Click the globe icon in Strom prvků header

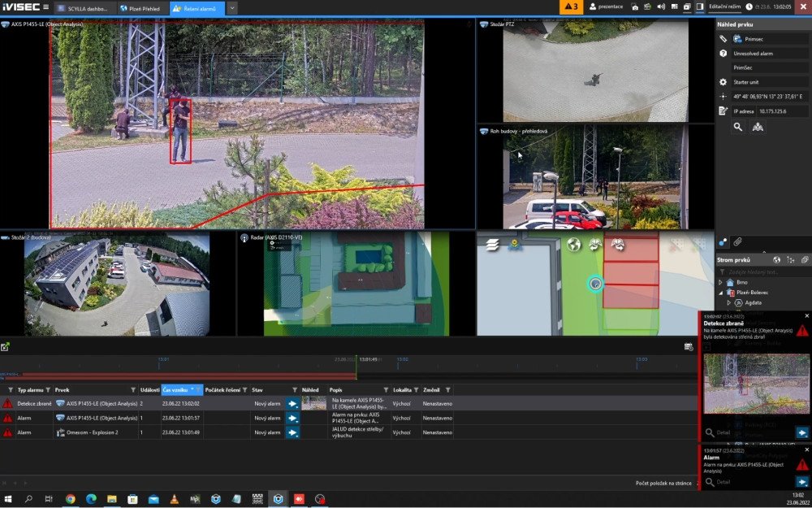pyautogui.click(x=776, y=260)
